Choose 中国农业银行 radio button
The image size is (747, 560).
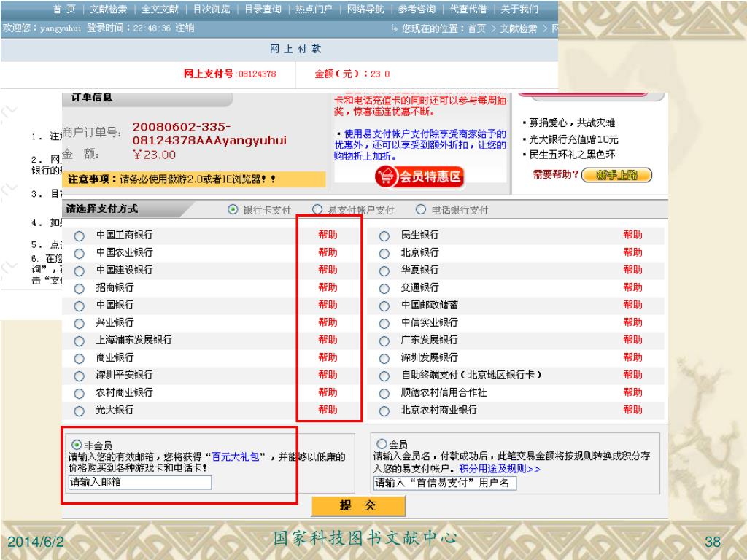[79, 253]
